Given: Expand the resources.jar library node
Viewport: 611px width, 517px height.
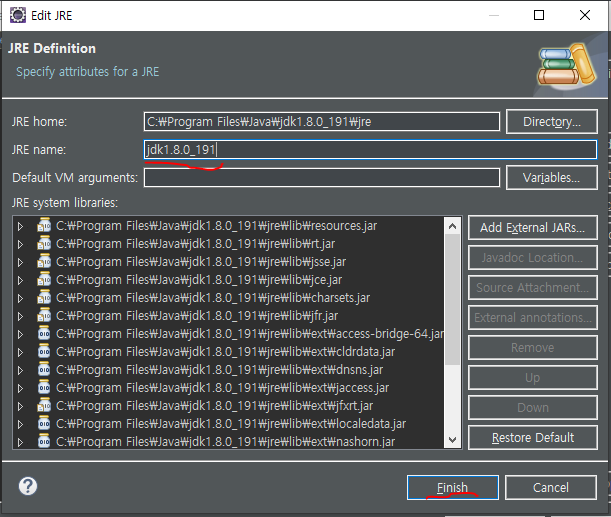Looking at the screenshot, I should click(20, 226).
